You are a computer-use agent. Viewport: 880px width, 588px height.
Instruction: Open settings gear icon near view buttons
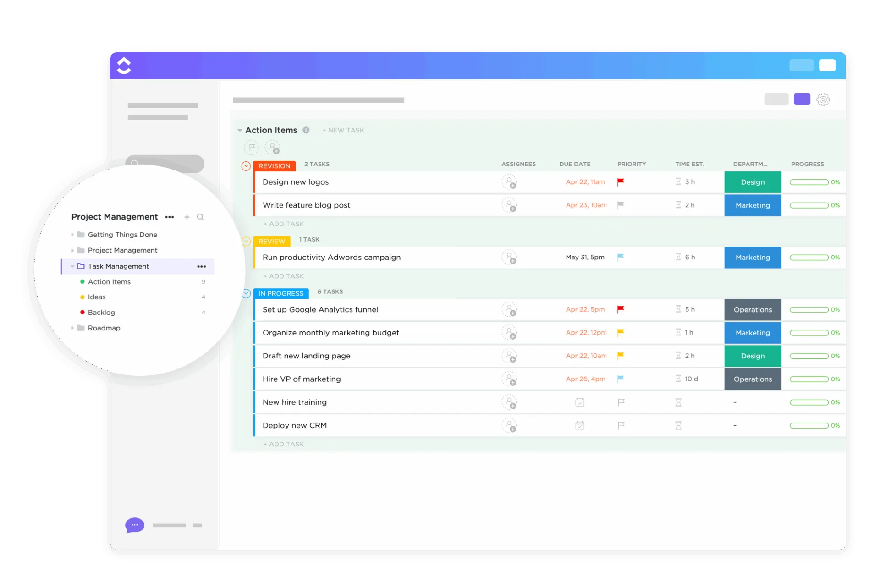point(823,99)
